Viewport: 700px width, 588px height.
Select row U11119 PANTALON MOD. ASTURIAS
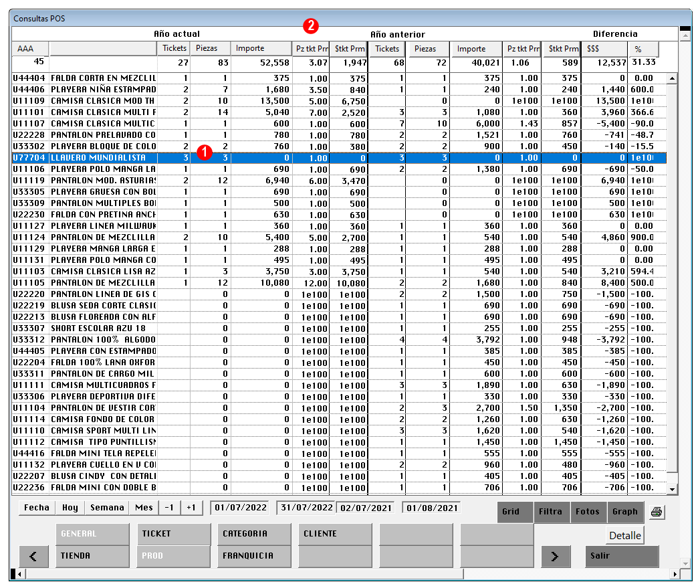point(339,181)
